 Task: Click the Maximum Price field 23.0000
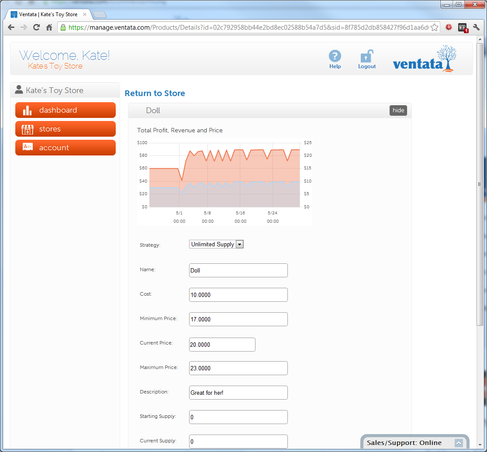238,368
